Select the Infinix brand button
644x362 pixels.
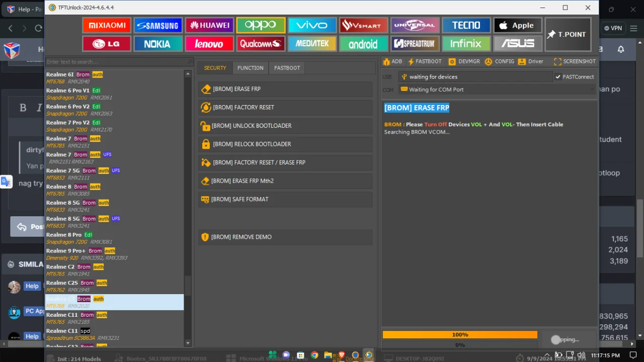466,44
